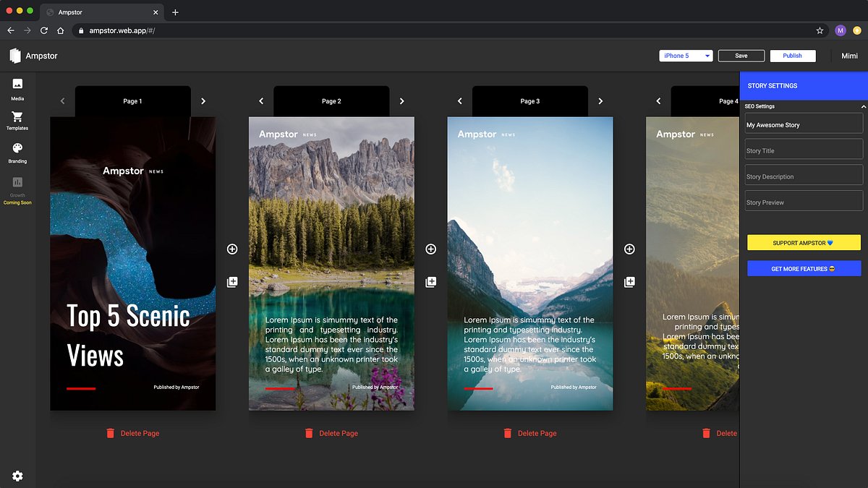Viewport: 868px width, 488px height.
Task: Open the Media panel in the sidebar
Action: point(17,87)
